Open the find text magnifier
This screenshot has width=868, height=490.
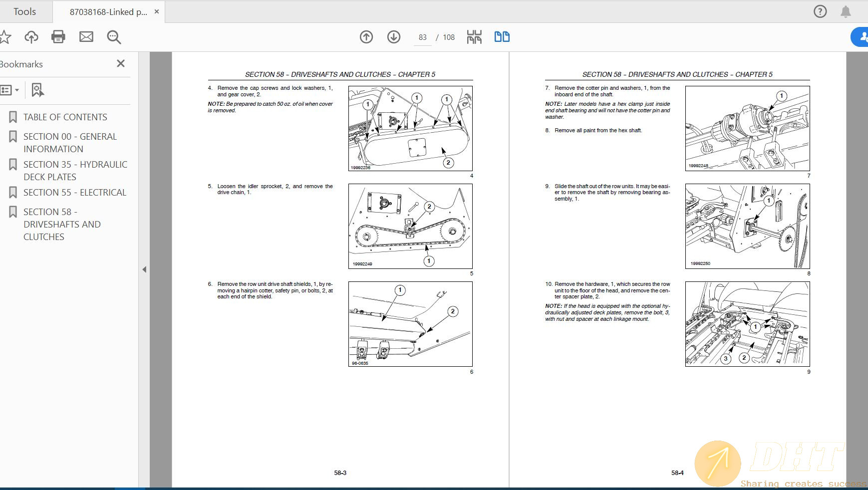click(114, 37)
